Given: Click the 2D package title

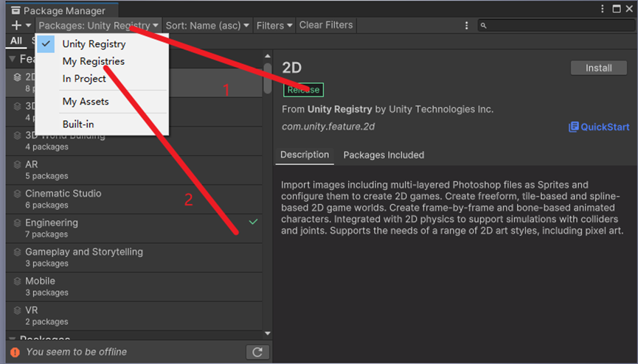Looking at the screenshot, I should pyautogui.click(x=292, y=68).
